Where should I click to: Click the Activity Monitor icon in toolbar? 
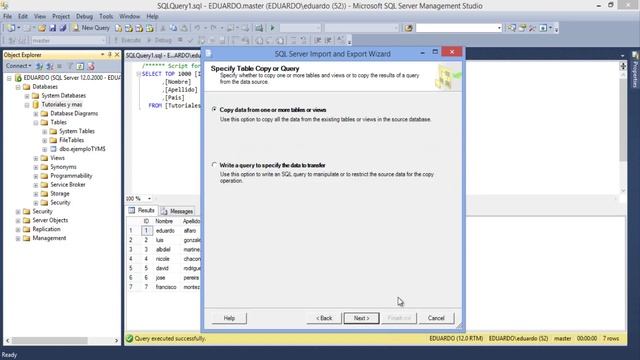pyautogui.click(x=259, y=28)
